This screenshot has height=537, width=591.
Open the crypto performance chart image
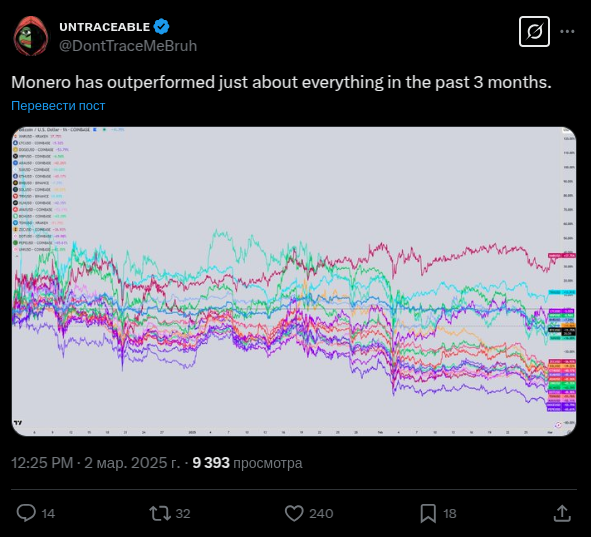pos(294,281)
